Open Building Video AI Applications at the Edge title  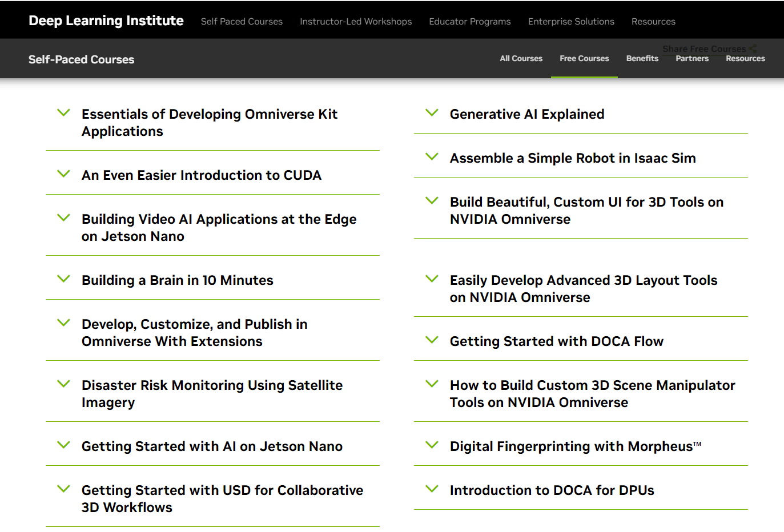tap(219, 228)
